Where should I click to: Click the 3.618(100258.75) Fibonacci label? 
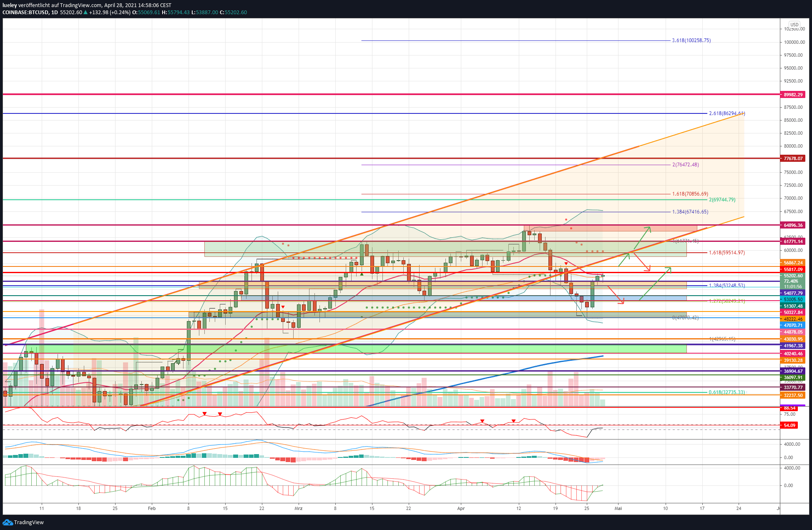point(691,40)
